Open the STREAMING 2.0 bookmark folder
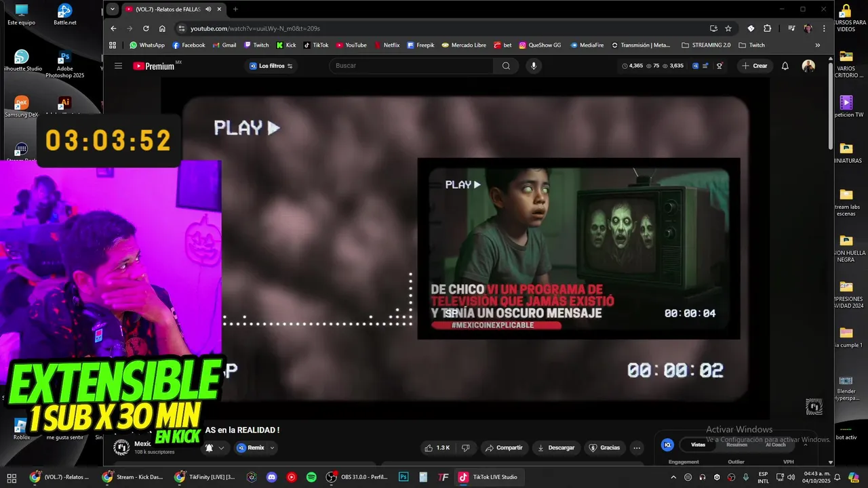Viewport: 868px width, 488px height. click(706, 45)
